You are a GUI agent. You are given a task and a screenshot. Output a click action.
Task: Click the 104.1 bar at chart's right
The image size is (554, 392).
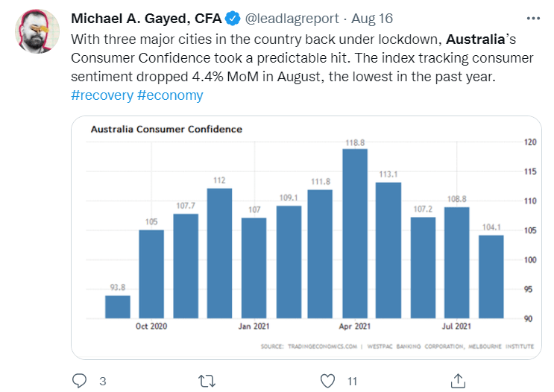tap(491, 276)
